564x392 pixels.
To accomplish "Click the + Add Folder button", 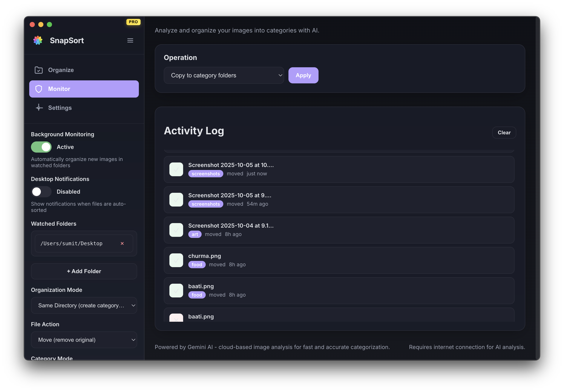I will (x=84, y=271).
